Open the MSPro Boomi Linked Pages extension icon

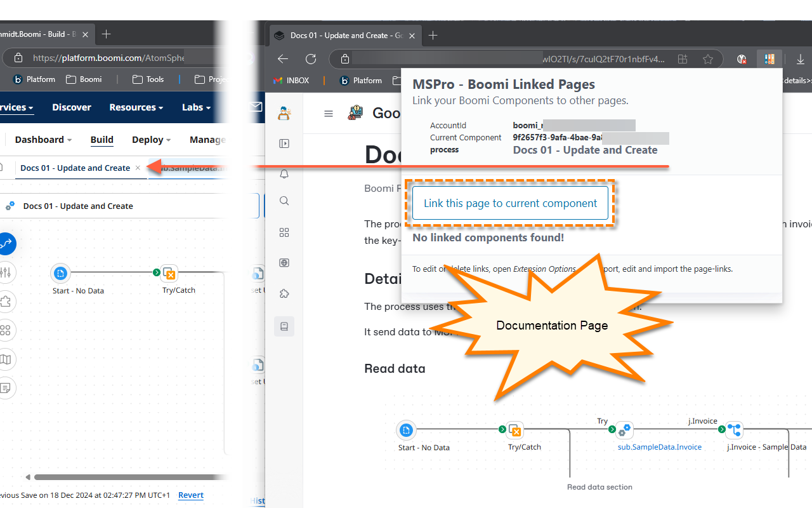pyautogui.click(x=769, y=59)
